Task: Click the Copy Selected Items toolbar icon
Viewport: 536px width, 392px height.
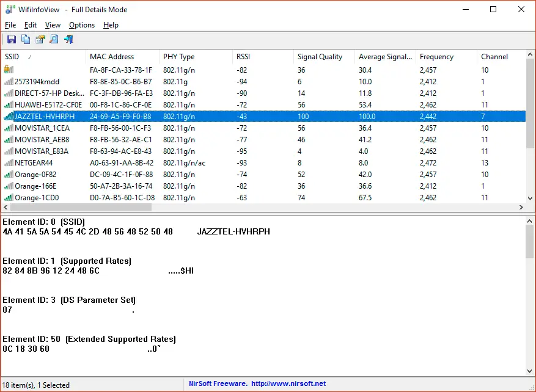Action: 26,39
